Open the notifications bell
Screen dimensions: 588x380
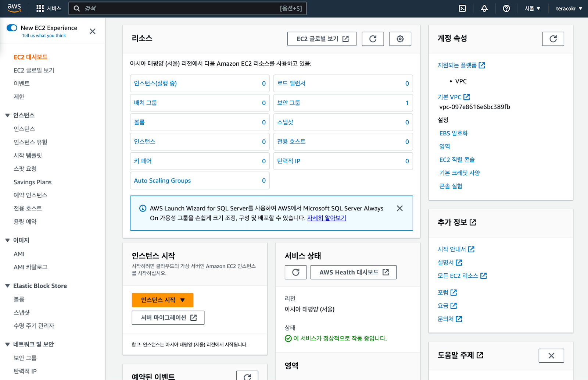tap(484, 8)
